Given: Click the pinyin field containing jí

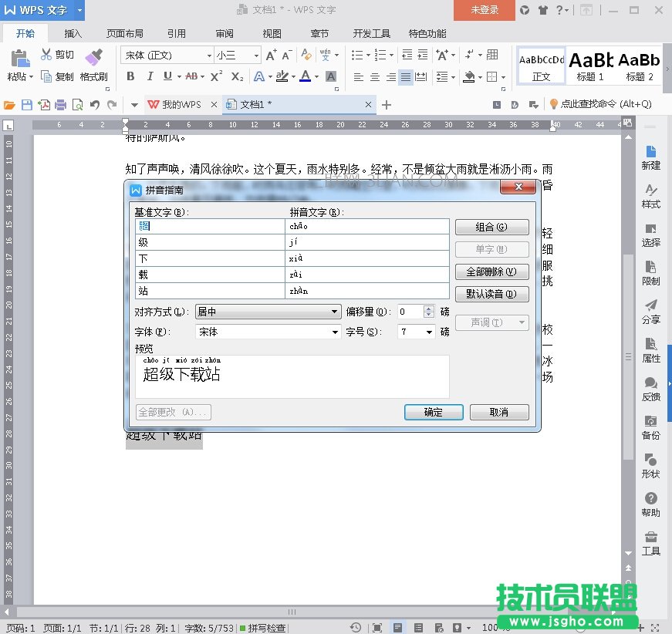Looking at the screenshot, I should [x=366, y=242].
